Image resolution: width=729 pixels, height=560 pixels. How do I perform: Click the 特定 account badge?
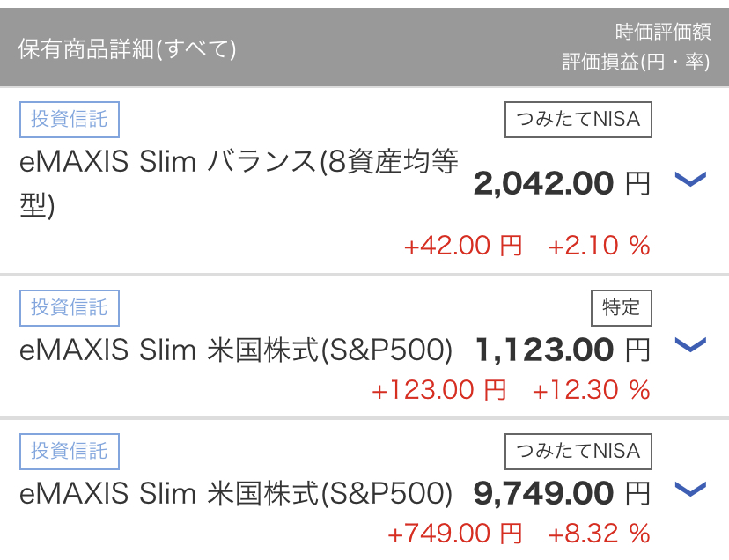coord(621,307)
